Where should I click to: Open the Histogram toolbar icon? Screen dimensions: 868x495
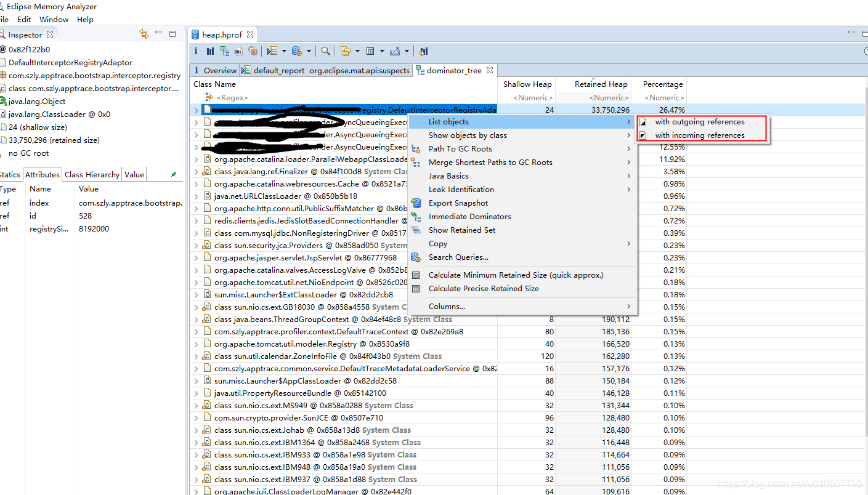click(210, 51)
